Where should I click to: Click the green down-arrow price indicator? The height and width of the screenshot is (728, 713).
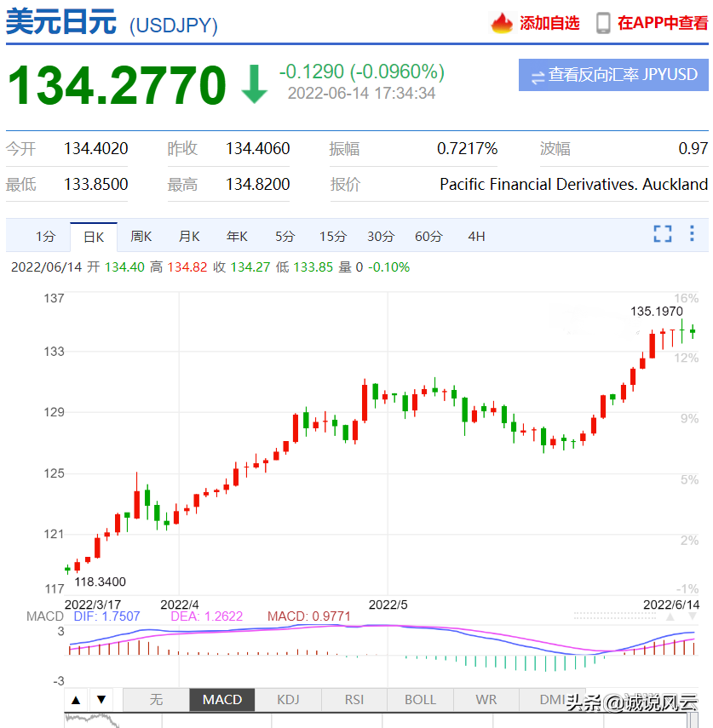255,84
